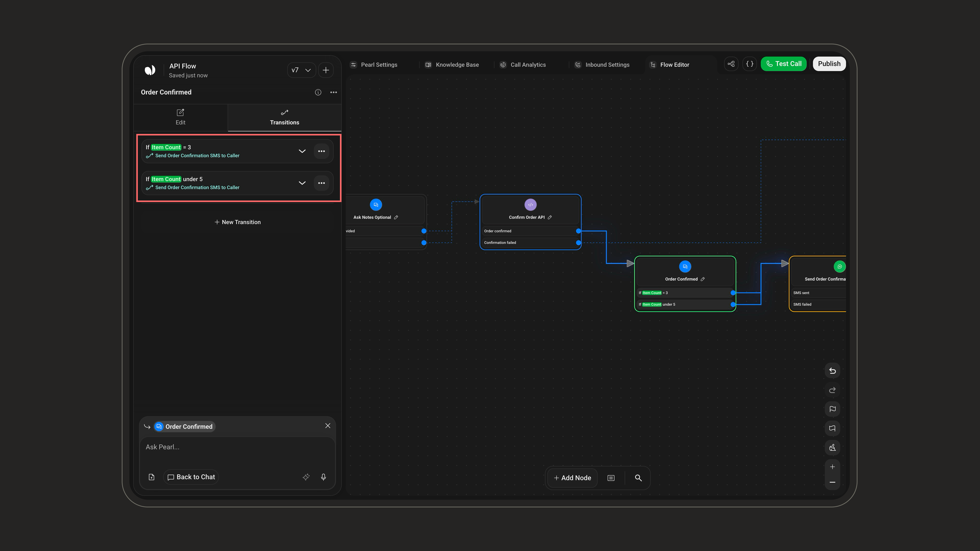Remove Order Confirmed context from chat
The width and height of the screenshot is (980, 551).
(327, 426)
